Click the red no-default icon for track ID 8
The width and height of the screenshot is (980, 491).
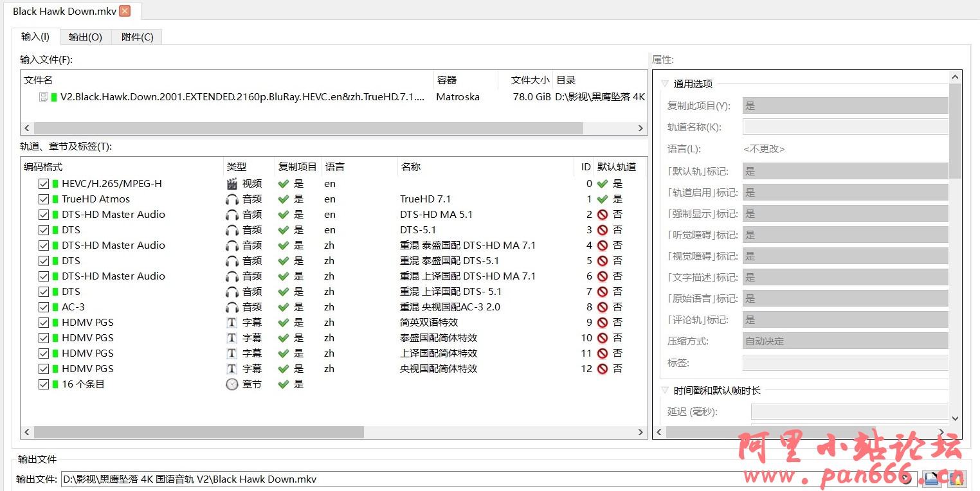click(x=603, y=307)
